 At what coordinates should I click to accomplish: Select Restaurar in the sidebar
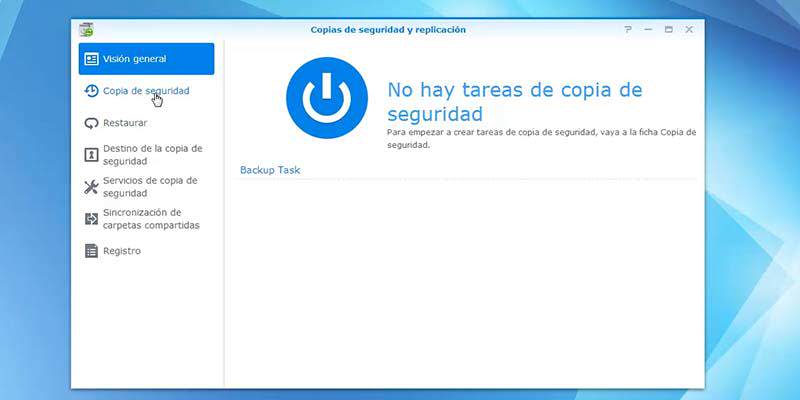pos(146,123)
